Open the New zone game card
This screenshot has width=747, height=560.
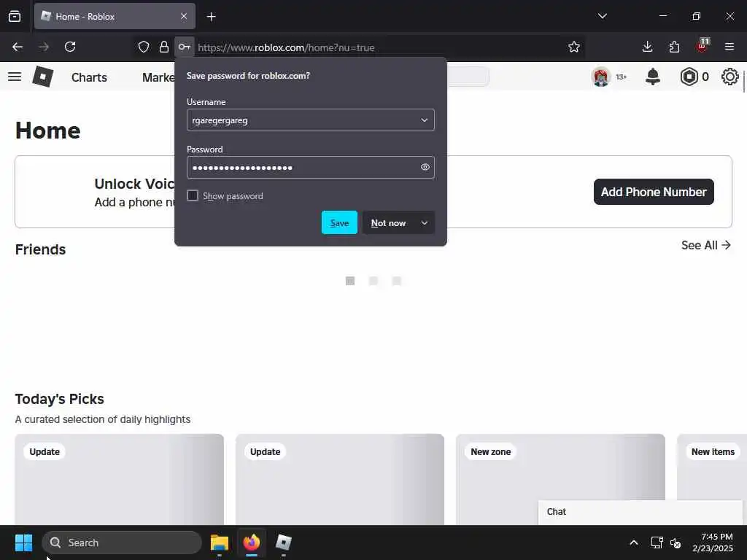560,479
